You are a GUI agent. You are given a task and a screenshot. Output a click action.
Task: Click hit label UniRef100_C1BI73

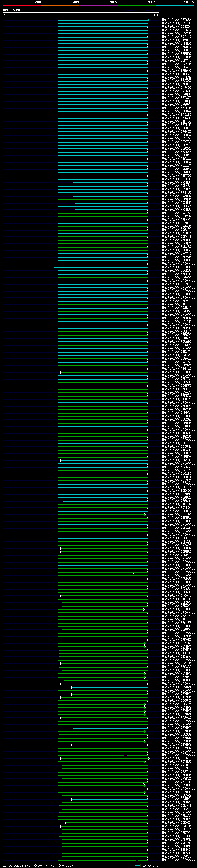pos(177,443)
